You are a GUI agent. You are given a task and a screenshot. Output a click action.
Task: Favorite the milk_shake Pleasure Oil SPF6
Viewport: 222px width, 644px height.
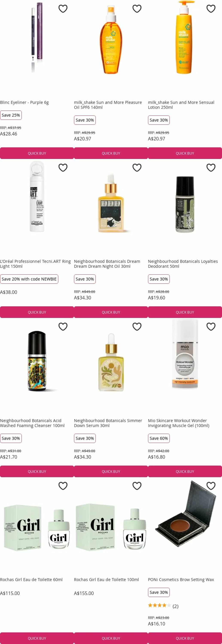[137, 9]
